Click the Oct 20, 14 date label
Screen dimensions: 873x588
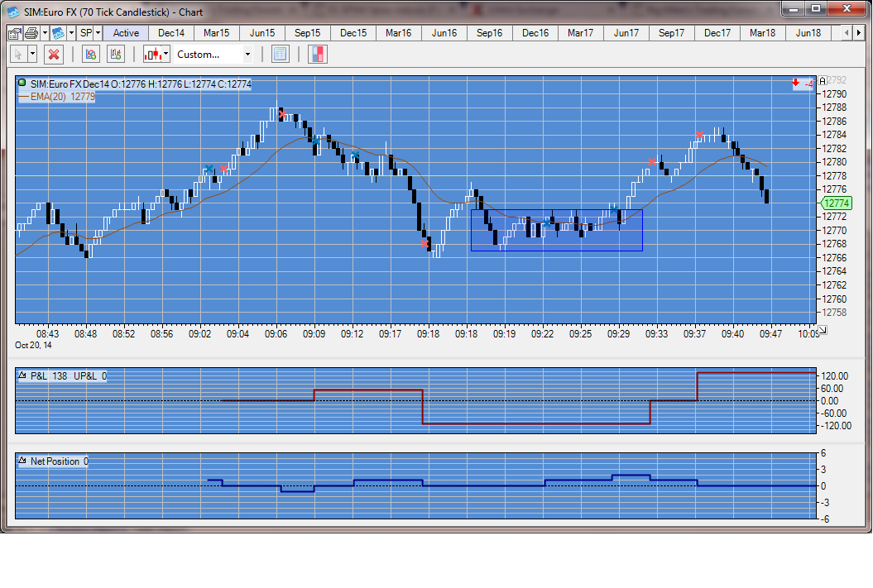[x=33, y=346]
